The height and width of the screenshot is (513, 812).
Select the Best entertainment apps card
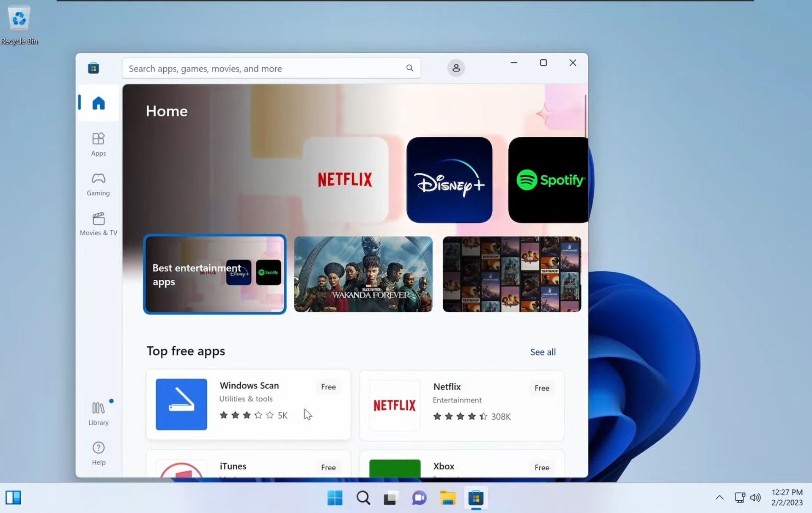pyautogui.click(x=215, y=274)
